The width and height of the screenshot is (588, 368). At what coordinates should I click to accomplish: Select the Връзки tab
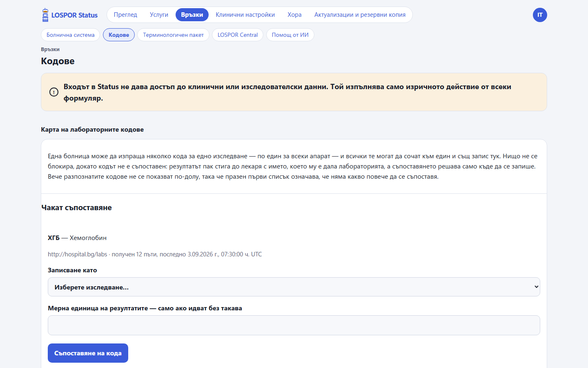point(192,15)
